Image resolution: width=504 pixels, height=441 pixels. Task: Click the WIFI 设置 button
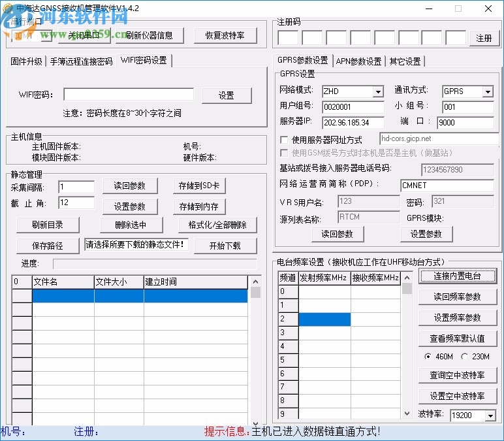pyautogui.click(x=227, y=95)
